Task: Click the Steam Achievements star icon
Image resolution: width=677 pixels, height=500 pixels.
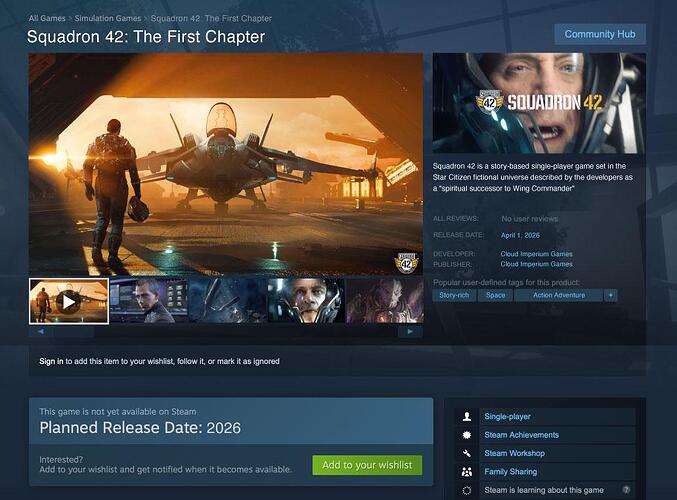Action: (467, 435)
